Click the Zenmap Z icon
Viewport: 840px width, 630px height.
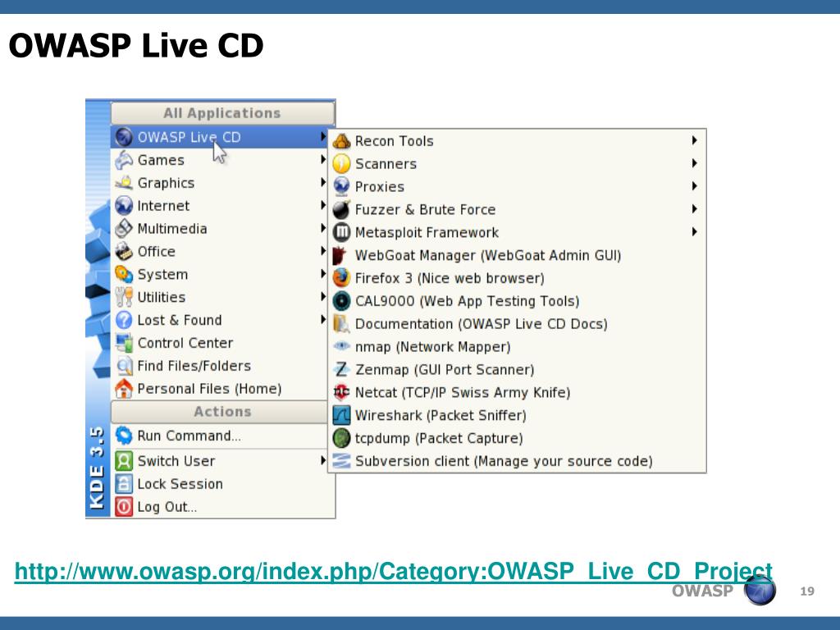click(341, 370)
